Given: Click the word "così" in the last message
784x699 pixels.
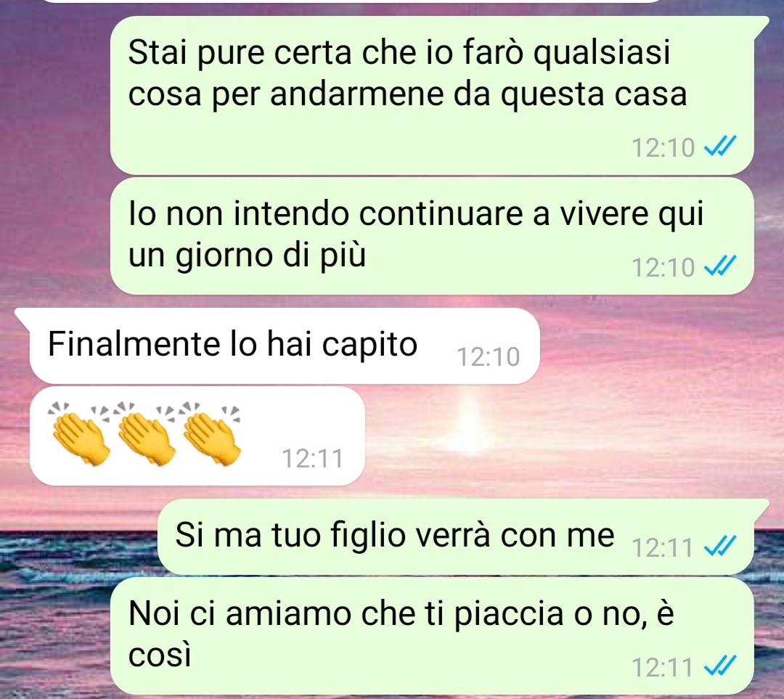Looking at the screenshot, I should click(x=160, y=655).
